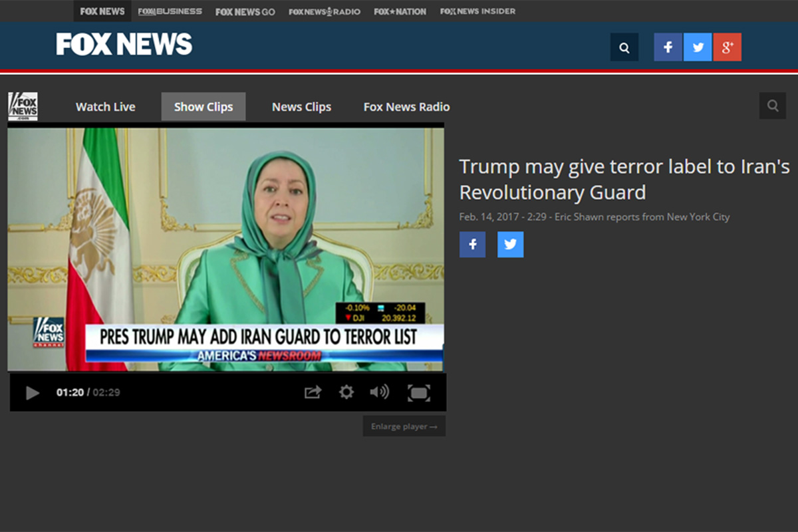
Task: Select Fox News in top network bar
Action: click(102, 11)
